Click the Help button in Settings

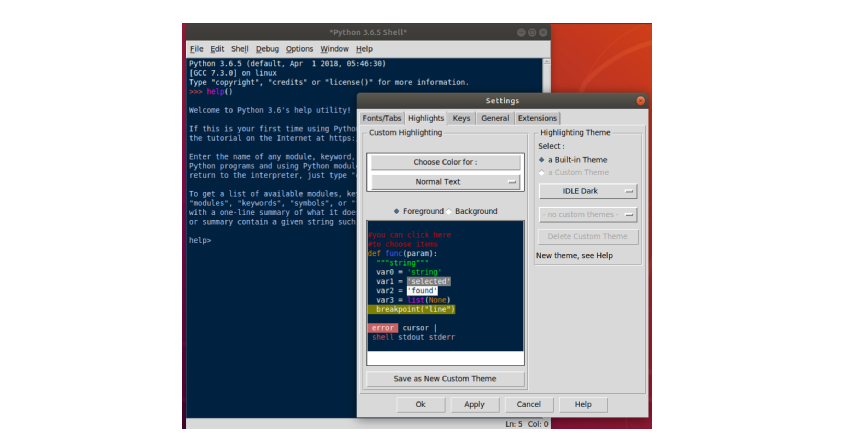(581, 404)
